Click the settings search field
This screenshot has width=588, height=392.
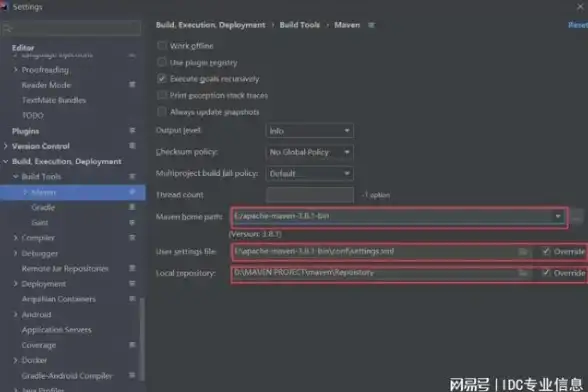pyautogui.click(x=71, y=28)
